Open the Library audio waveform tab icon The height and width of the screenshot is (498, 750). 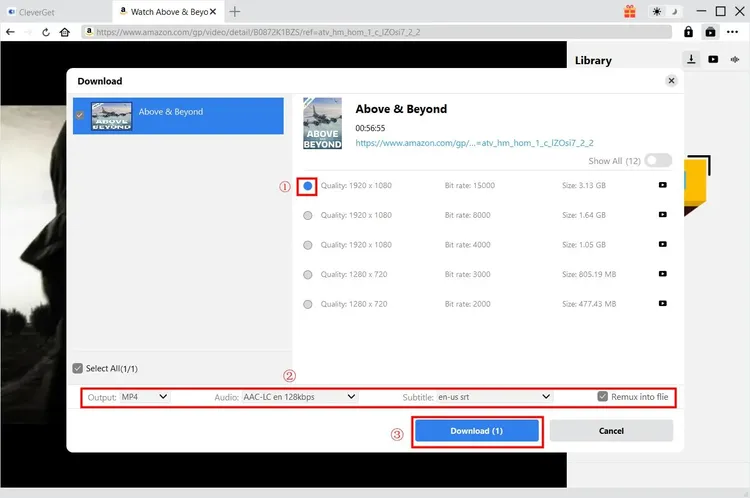coord(735,60)
